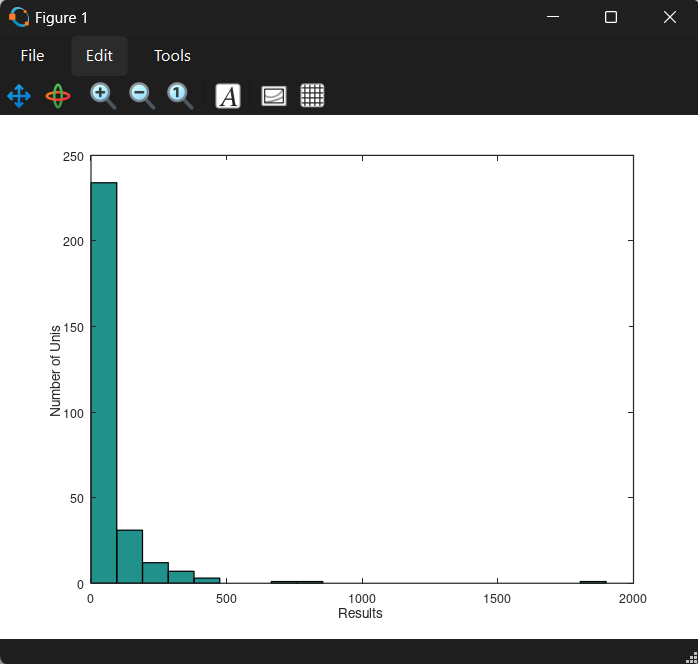This screenshot has width=698, height=664.
Task: Toggle the grid display icon
Action: point(313,96)
